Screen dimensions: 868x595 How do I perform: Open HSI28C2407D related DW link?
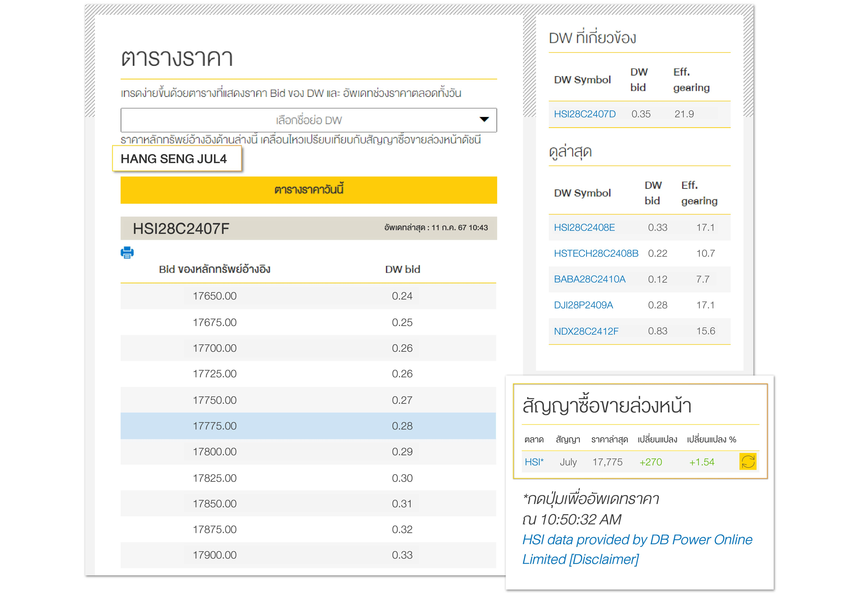coord(584,114)
